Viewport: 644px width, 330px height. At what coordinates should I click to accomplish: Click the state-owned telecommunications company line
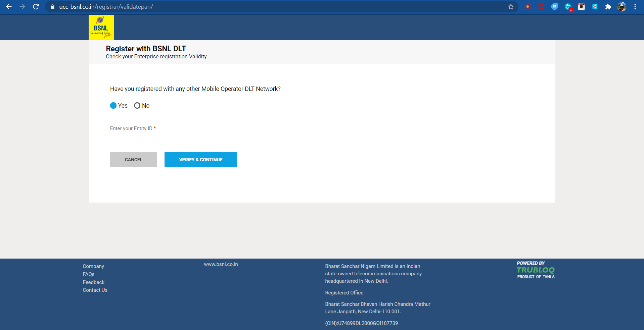(x=373, y=274)
